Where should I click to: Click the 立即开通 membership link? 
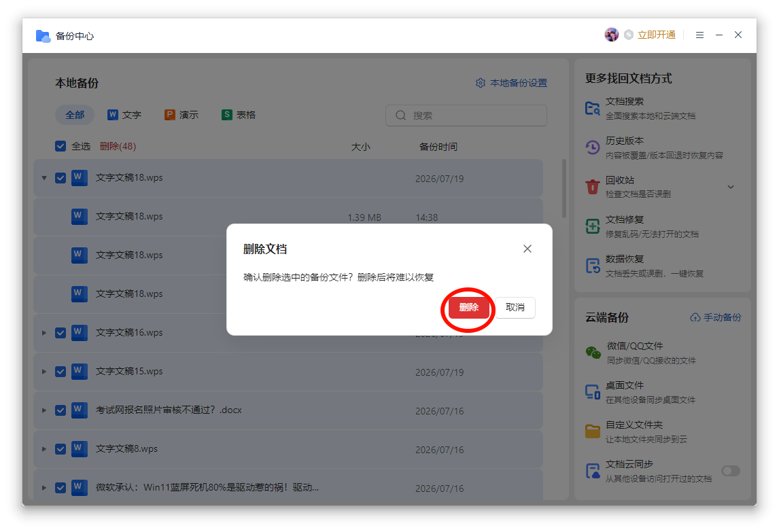click(x=656, y=35)
